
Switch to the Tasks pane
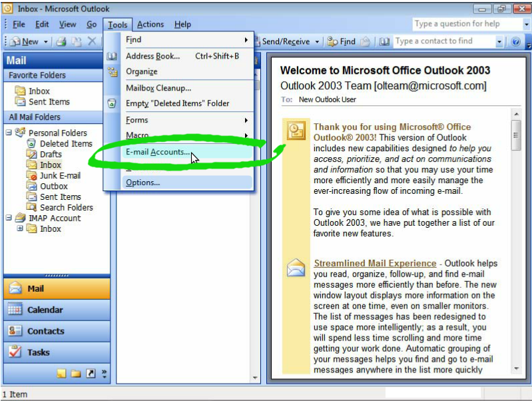point(57,352)
